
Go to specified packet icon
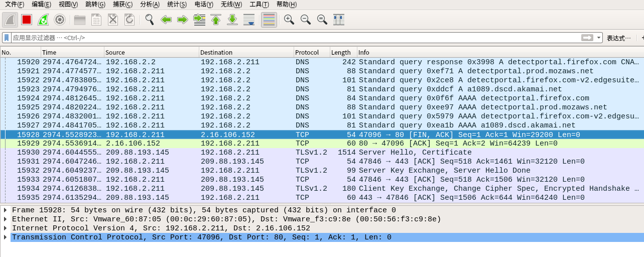(x=199, y=20)
